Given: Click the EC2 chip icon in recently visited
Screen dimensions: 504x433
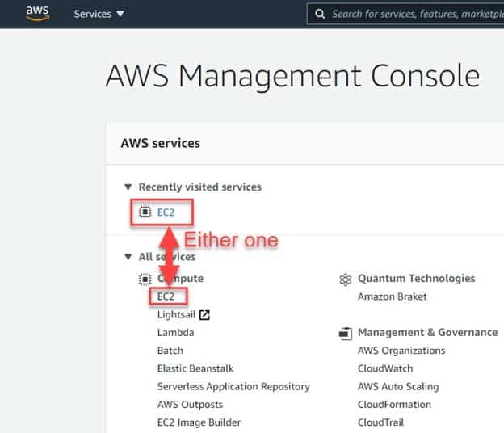Looking at the screenshot, I should point(145,212).
